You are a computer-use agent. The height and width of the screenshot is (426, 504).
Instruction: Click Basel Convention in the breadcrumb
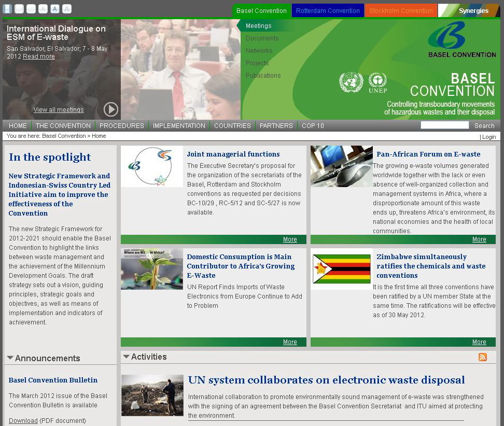tap(64, 136)
